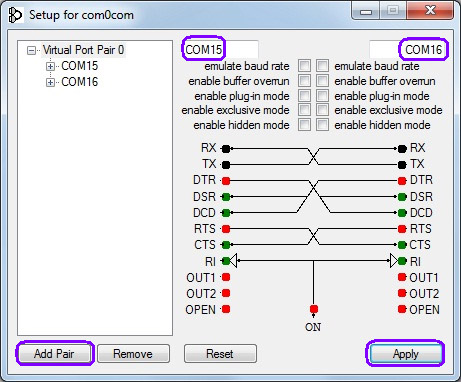Image resolution: width=461 pixels, height=382 pixels.
Task: Click COM16 CTS green pin
Action: click(402, 245)
